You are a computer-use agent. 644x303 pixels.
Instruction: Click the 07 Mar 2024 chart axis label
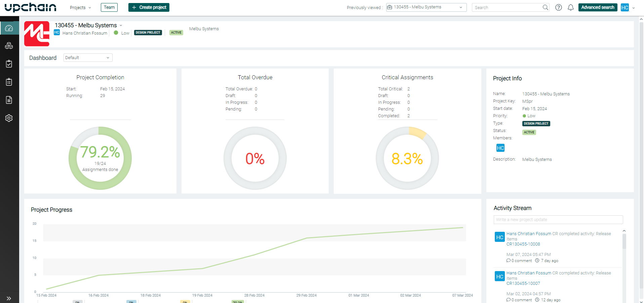tap(462, 296)
